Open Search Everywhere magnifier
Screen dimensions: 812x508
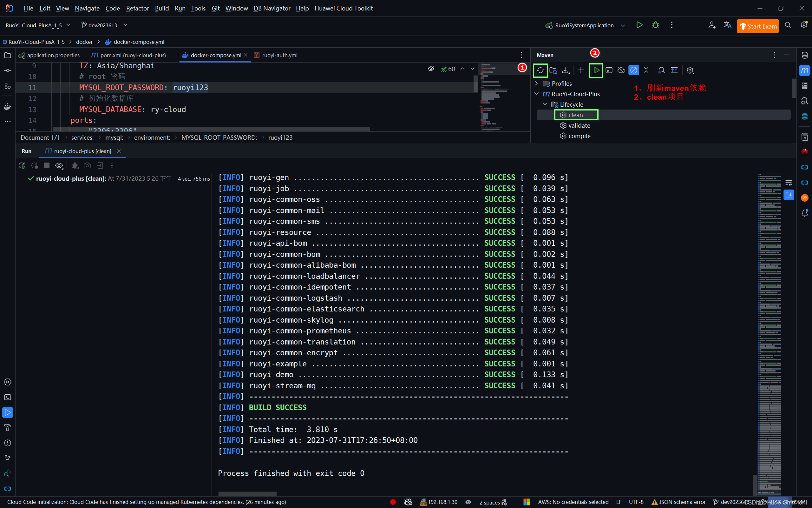[788, 25]
